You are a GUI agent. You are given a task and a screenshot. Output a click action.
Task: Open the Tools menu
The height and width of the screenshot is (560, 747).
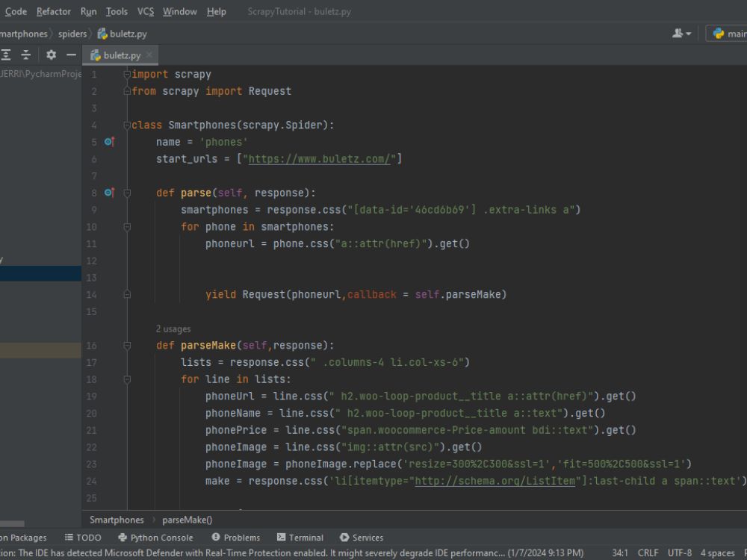[x=117, y=11]
